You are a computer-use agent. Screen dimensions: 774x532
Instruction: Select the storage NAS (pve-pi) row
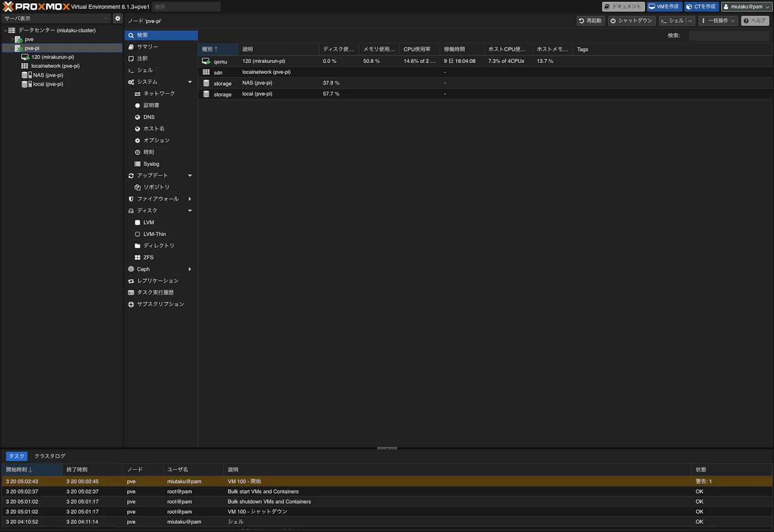485,83
